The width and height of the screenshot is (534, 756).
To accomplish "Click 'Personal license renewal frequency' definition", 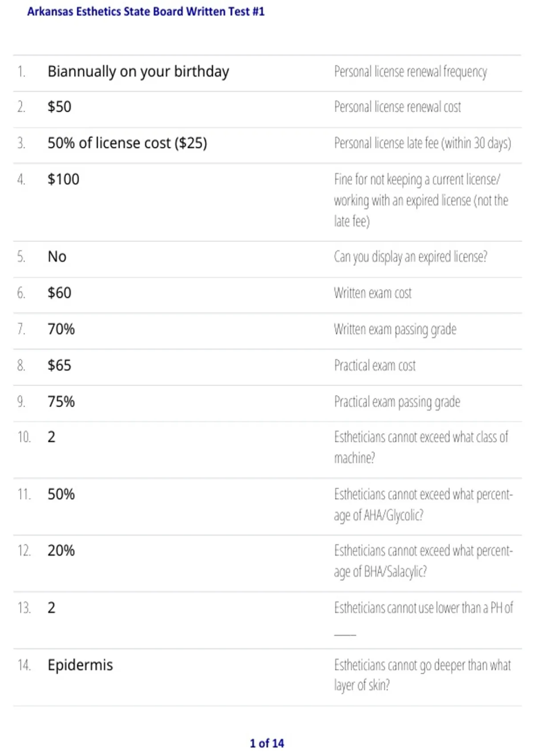I will coord(411,72).
